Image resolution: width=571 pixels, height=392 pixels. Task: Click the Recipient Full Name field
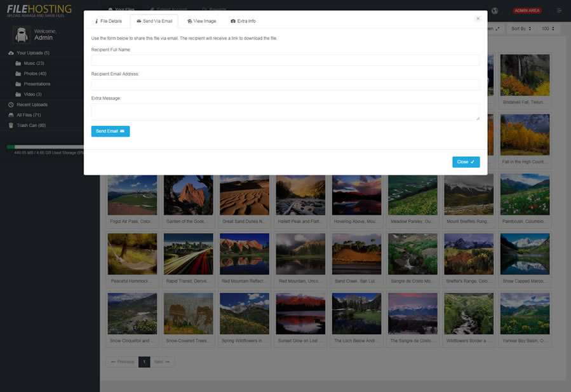[285, 60]
